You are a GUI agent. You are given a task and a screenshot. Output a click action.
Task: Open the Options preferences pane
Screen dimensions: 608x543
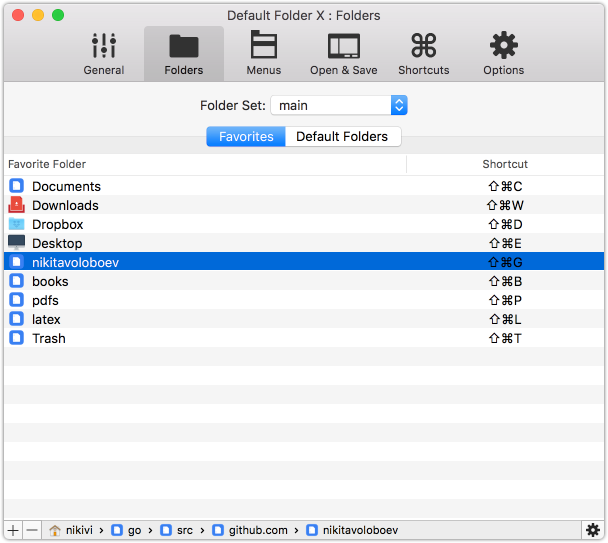tap(503, 54)
